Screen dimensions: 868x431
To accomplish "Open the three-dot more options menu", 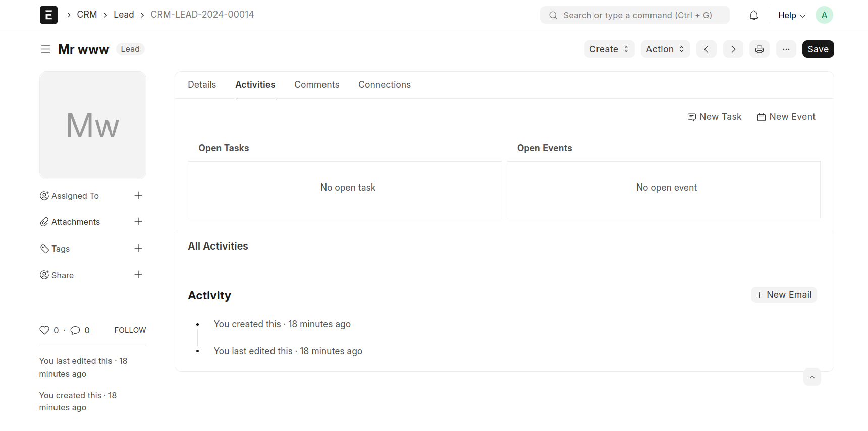I will click(786, 49).
